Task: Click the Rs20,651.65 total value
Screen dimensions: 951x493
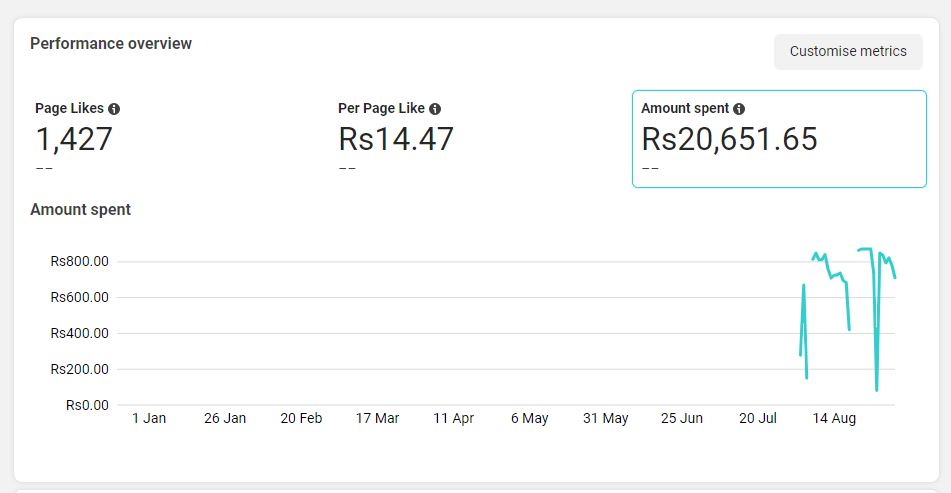Action: (x=730, y=139)
